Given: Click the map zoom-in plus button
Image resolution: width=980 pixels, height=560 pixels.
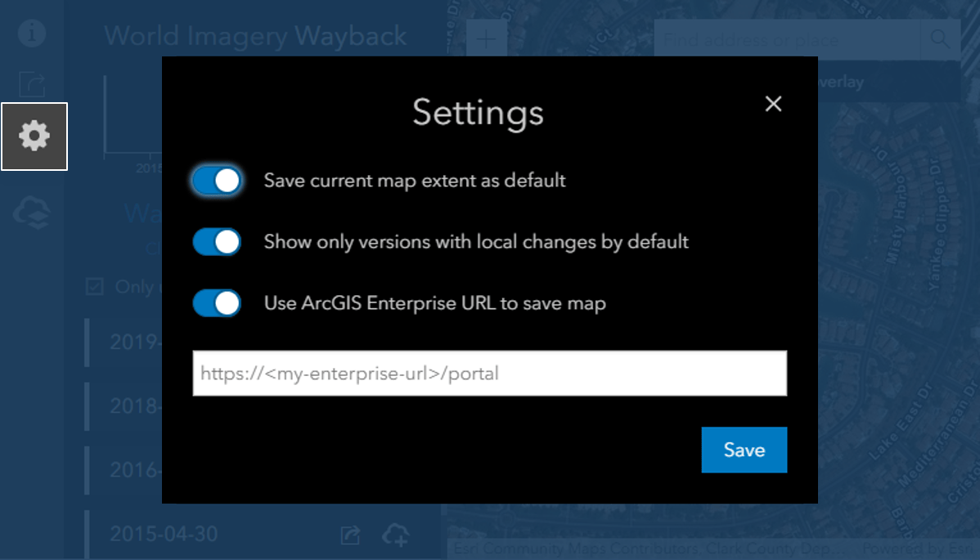Looking at the screenshot, I should 486,38.
